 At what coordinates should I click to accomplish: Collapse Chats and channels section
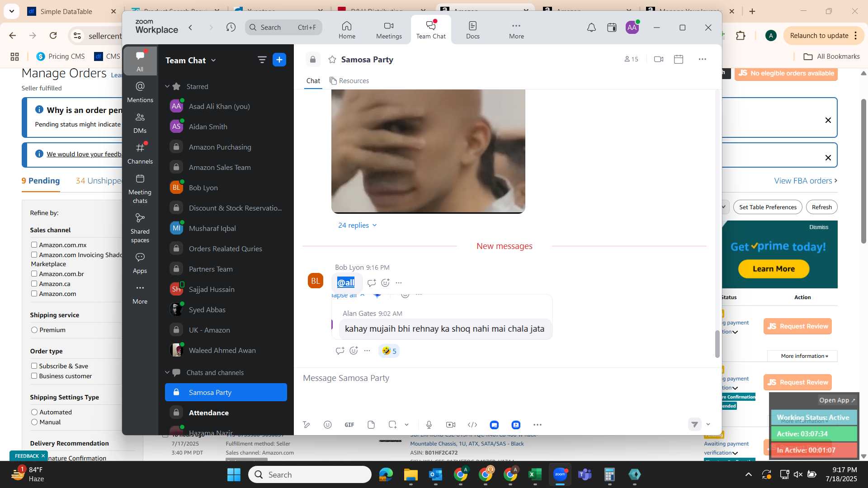click(x=167, y=372)
